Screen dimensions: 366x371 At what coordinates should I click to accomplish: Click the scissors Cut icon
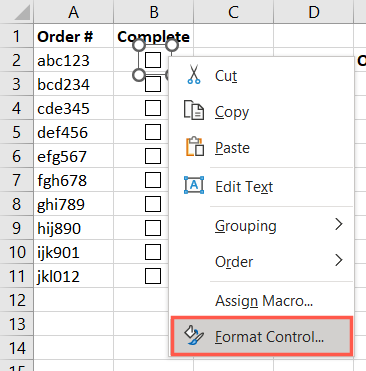pos(194,74)
